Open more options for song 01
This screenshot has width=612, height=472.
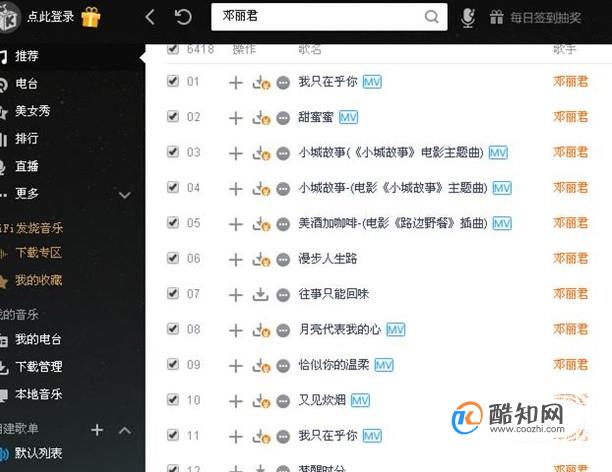pos(283,83)
